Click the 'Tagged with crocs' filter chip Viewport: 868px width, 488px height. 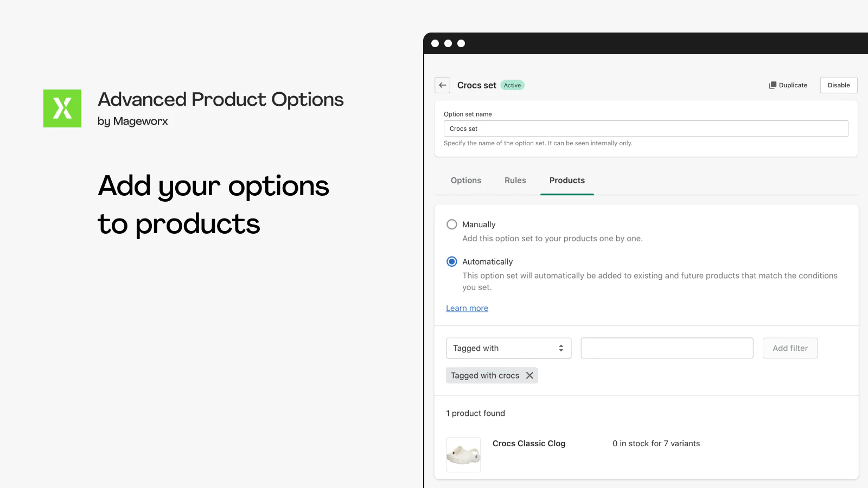[484, 375]
